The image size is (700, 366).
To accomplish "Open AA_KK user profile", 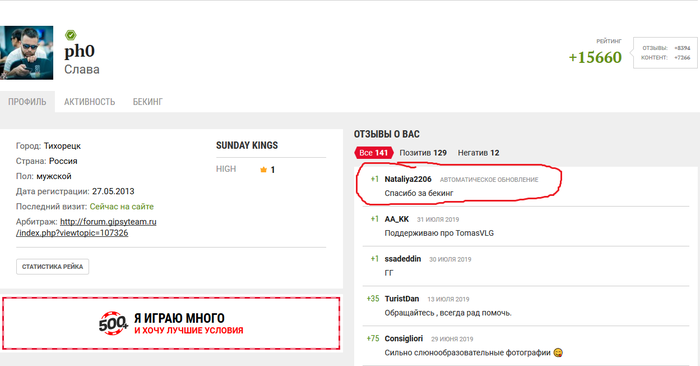I will coord(397,219).
